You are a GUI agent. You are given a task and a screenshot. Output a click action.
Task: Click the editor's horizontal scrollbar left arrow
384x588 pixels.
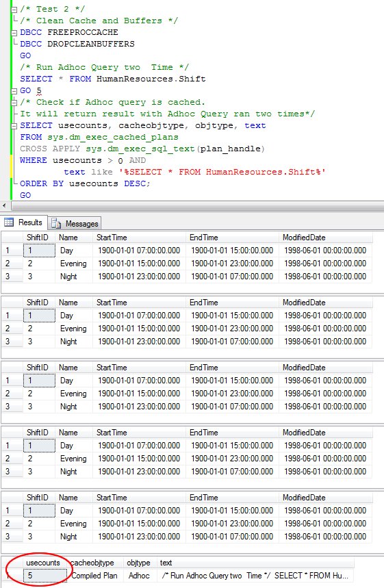coord(4,205)
